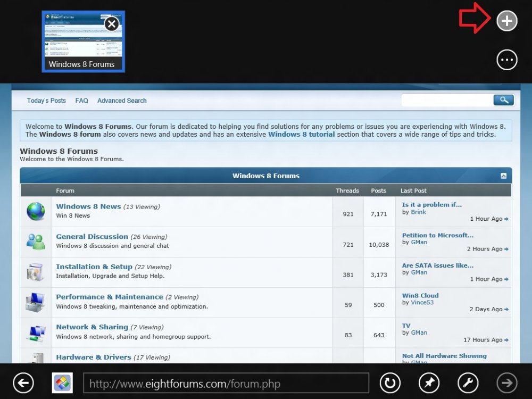Go back with the back arrow button
The height and width of the screenshot is (399, 532).
point(23,383)
